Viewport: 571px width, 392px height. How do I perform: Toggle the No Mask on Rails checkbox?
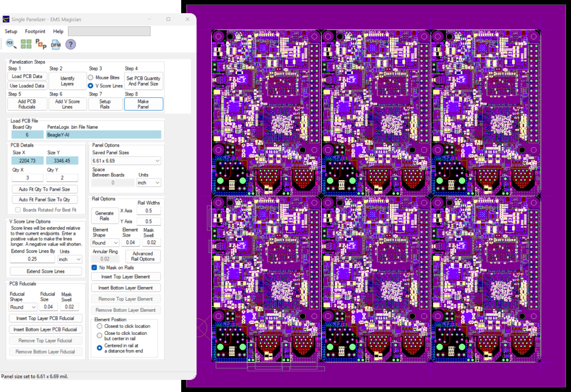(93, 267)
